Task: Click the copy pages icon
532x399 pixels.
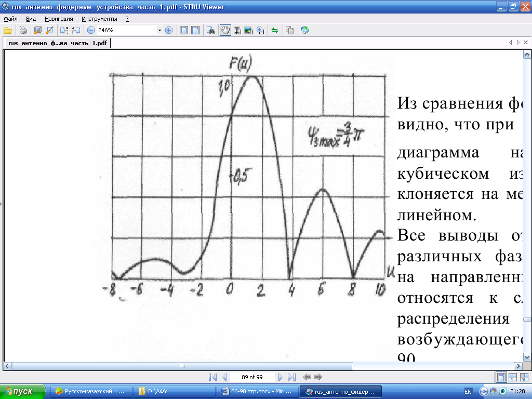Action: tap(289, 31)
